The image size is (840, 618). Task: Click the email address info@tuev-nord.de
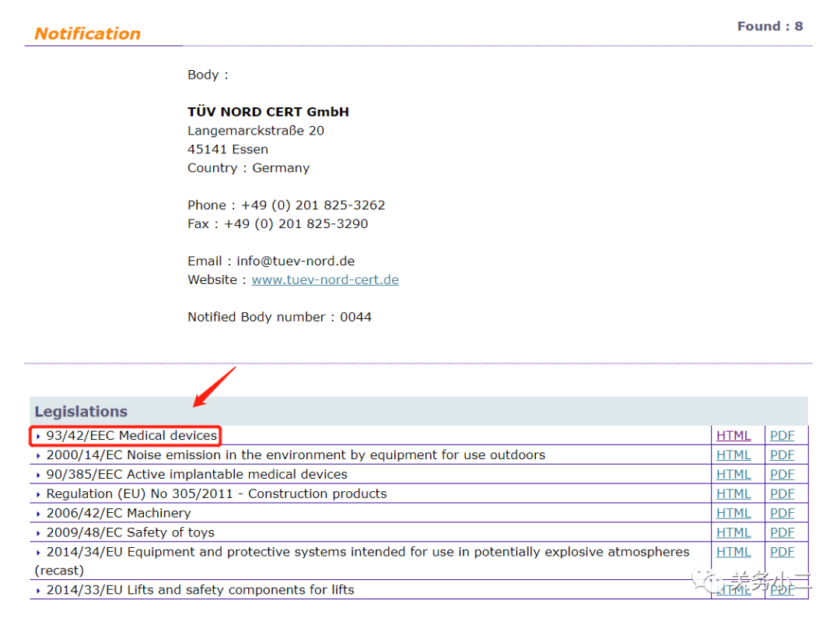(x=296, y=261)
